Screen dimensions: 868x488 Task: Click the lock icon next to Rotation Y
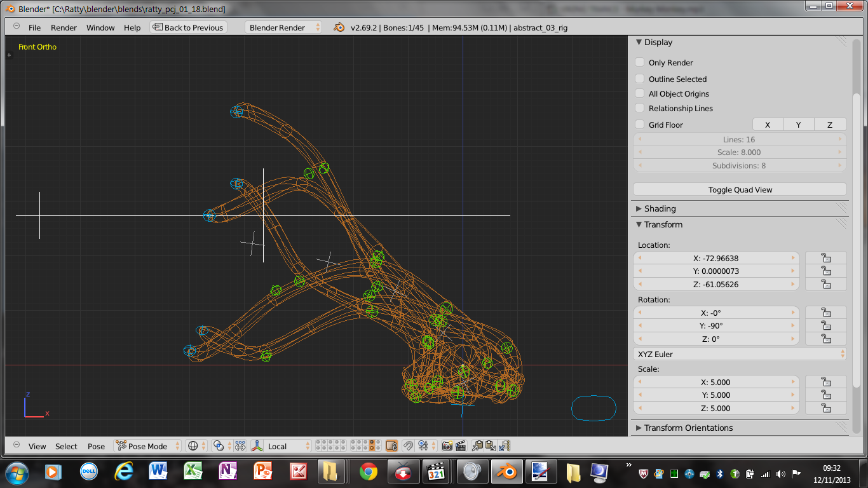825,325
